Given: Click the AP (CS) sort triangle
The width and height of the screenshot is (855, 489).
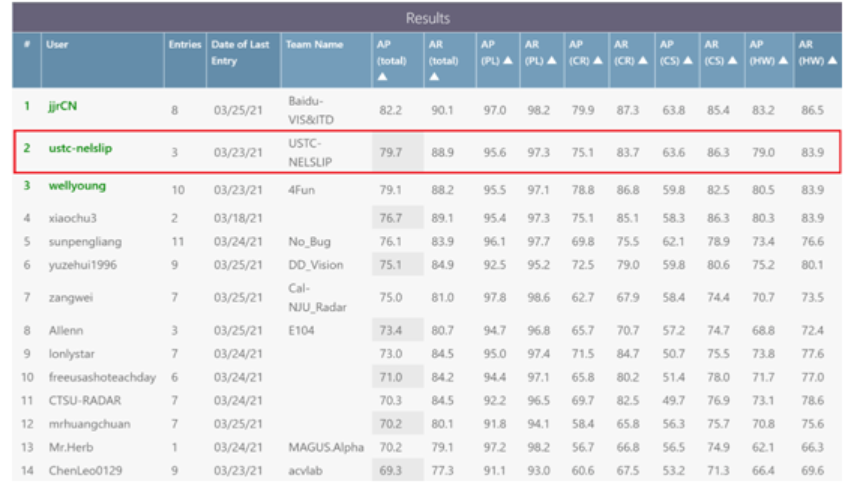Looking at the screenshot, I should click(688, 61).
